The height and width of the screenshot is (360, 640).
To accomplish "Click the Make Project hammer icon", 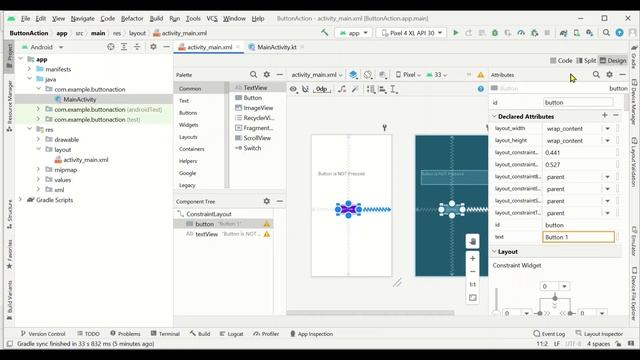I will pyautogui.click(x=324, y=33).
